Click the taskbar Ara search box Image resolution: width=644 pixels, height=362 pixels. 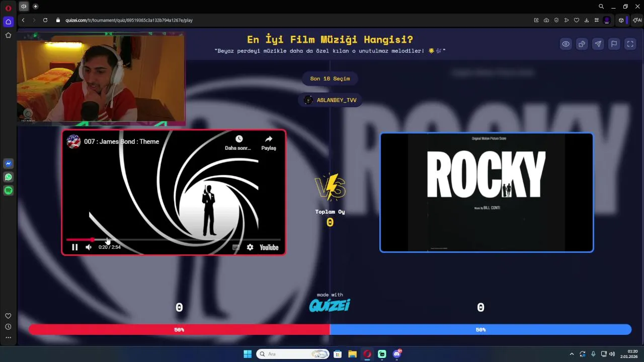[292, 354]
